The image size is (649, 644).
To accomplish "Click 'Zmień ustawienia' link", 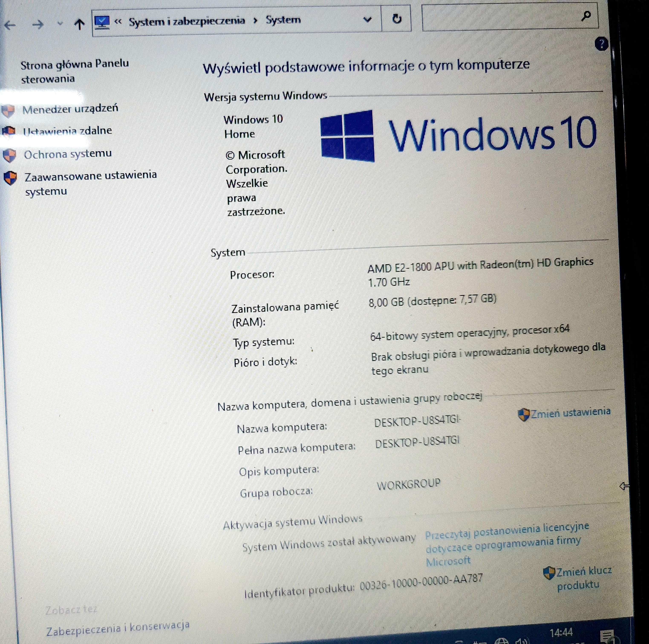I will pos(570,412).
